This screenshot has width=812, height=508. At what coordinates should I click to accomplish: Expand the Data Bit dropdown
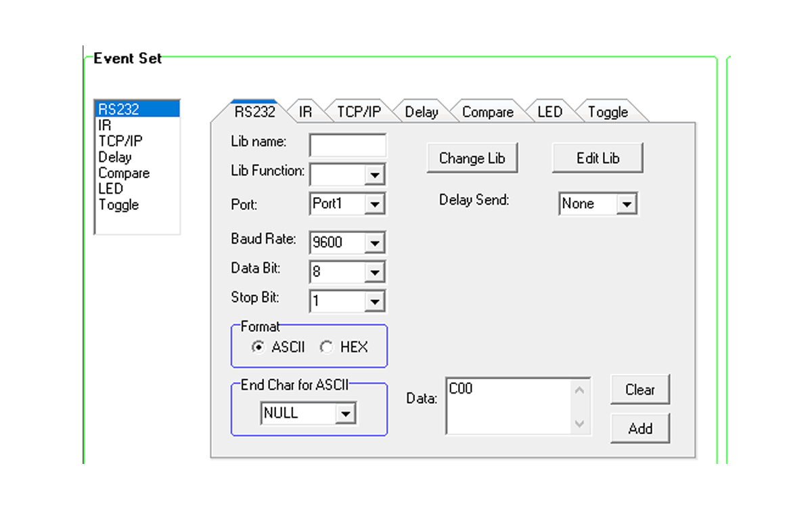[x=374, y=272]
